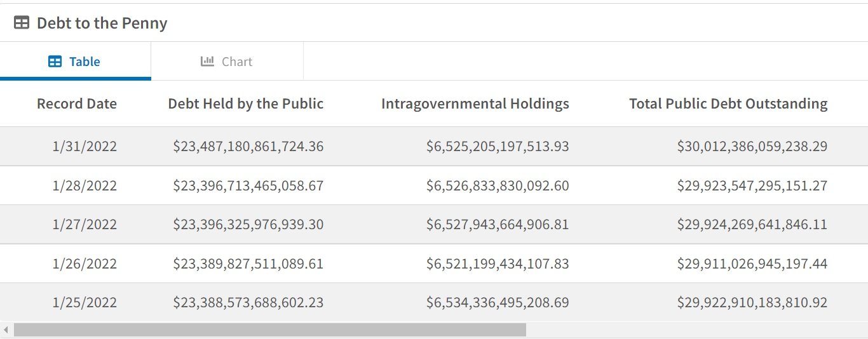The image size is (868, 339).
Task: Click the Table tab's grid icon
Action: pyautogui.click(x=55, y=62)
